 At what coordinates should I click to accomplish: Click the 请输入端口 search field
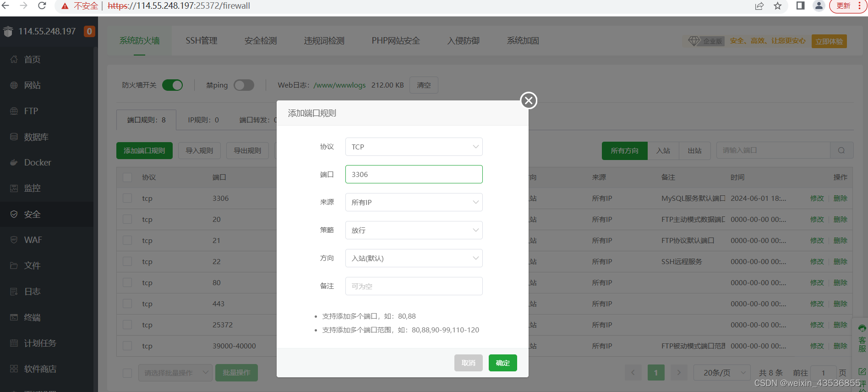pos(773,150)
